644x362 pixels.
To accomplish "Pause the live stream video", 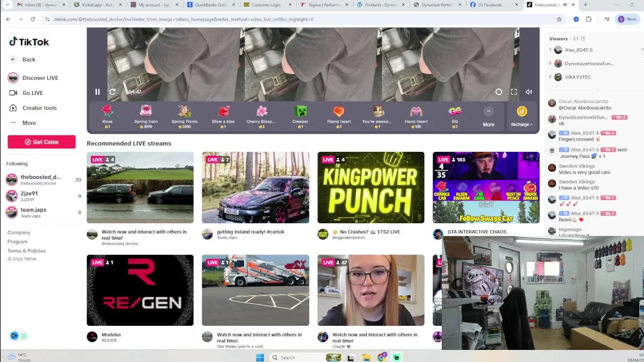I will (97, 92).
